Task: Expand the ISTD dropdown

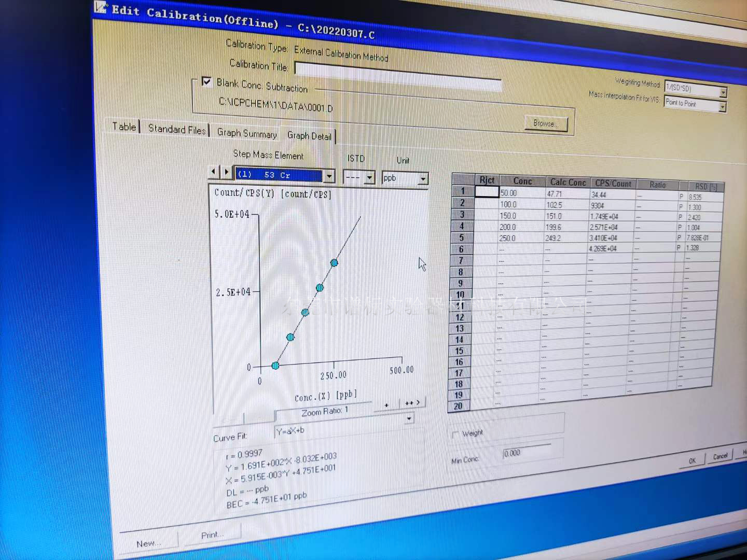Action: (x=369, y=178)
